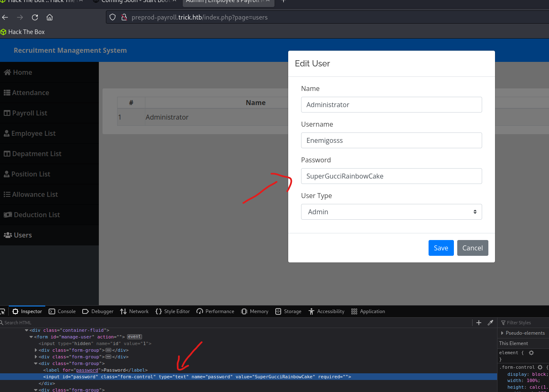Click the eyedropper color picker icon
This screenshot has height=392, width=549.
[x=490, y=323]
